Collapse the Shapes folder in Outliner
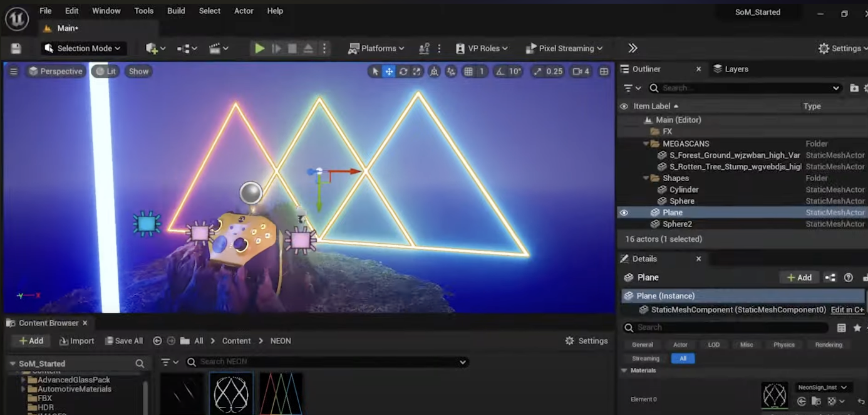This screenshot has height=415, width=868. pos(646,178)
